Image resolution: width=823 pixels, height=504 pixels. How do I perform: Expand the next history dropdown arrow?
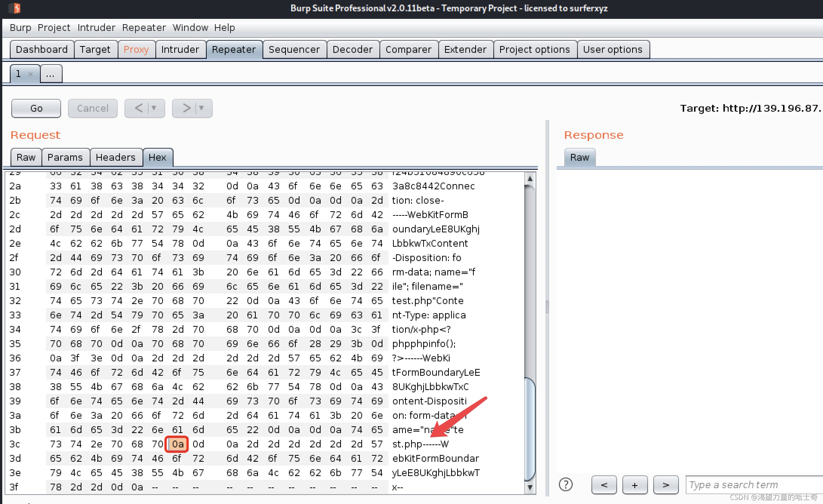point(202,108)
